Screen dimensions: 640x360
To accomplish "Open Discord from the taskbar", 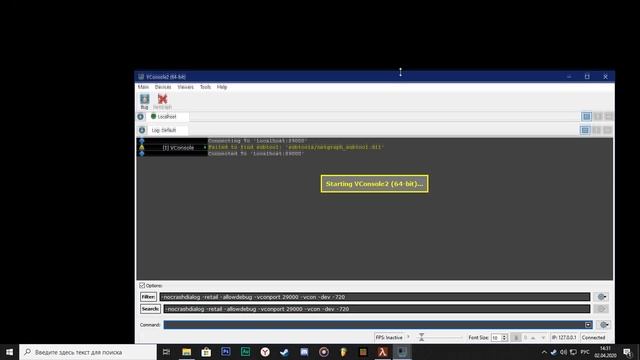I will (304, 352).
